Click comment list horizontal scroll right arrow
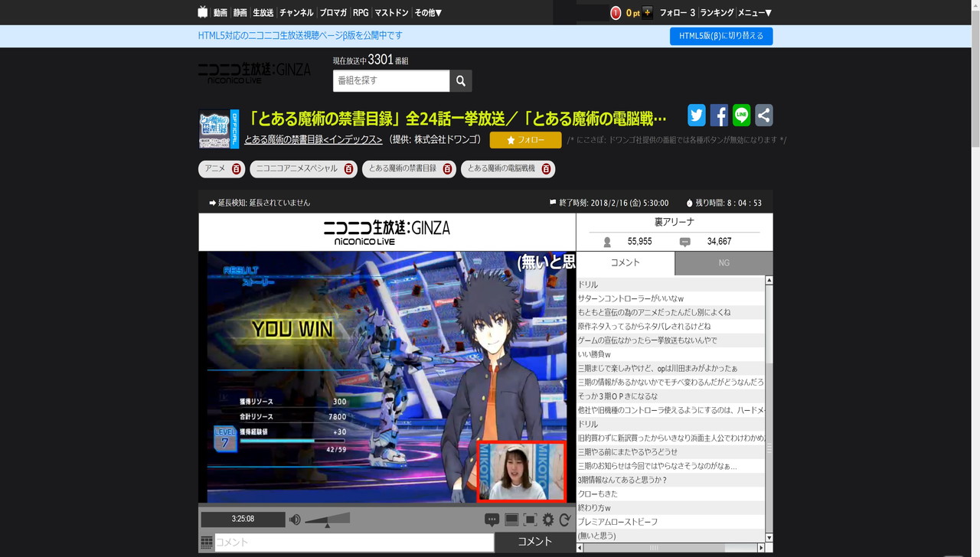This screenshot has width=980, height=557. tap(761, 548)
